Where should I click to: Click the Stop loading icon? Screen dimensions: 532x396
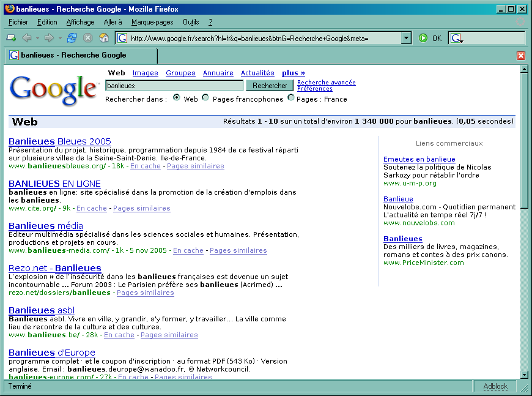pos(88,38)
